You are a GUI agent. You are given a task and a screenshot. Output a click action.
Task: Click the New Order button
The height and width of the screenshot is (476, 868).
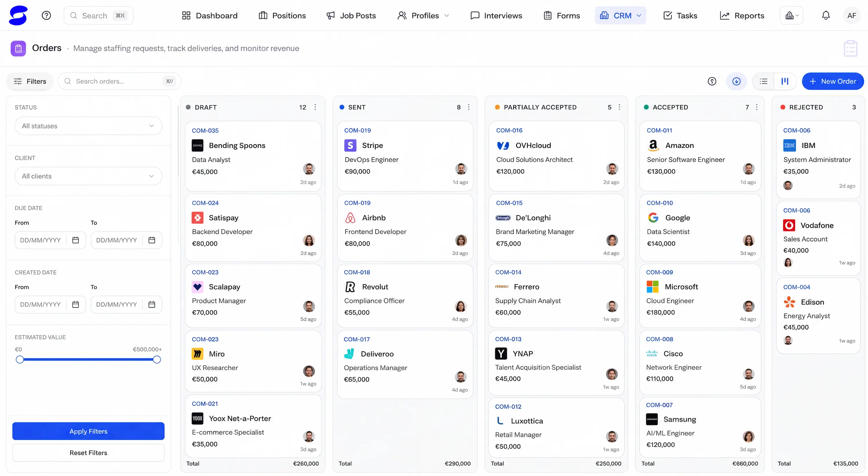pyautogui.click(x=833, y=81)
